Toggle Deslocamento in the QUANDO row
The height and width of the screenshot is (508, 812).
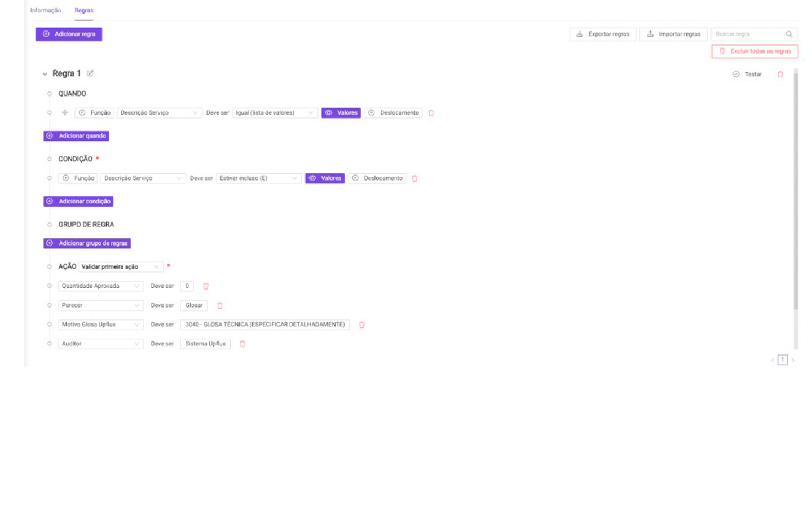click(393, 113)
